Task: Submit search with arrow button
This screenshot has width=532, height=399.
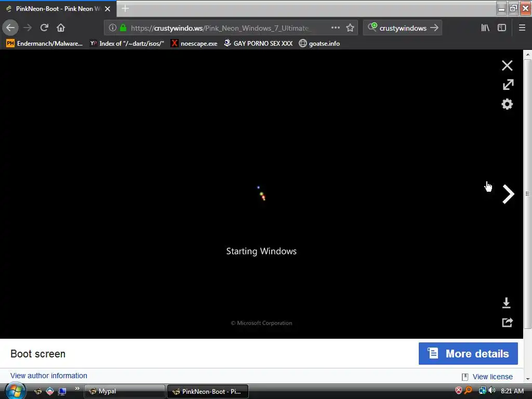Action: tap(434, 28)
